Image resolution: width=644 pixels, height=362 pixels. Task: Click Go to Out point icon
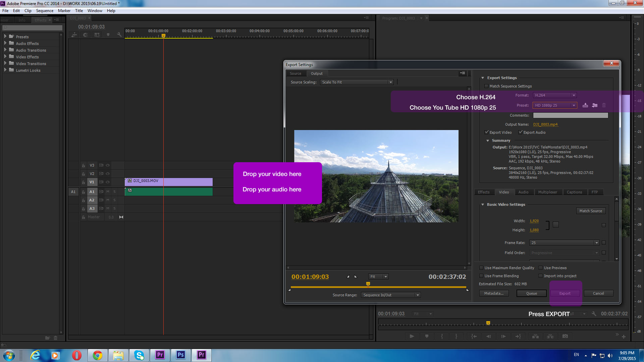pyautogui.click(x=518, y=336)
